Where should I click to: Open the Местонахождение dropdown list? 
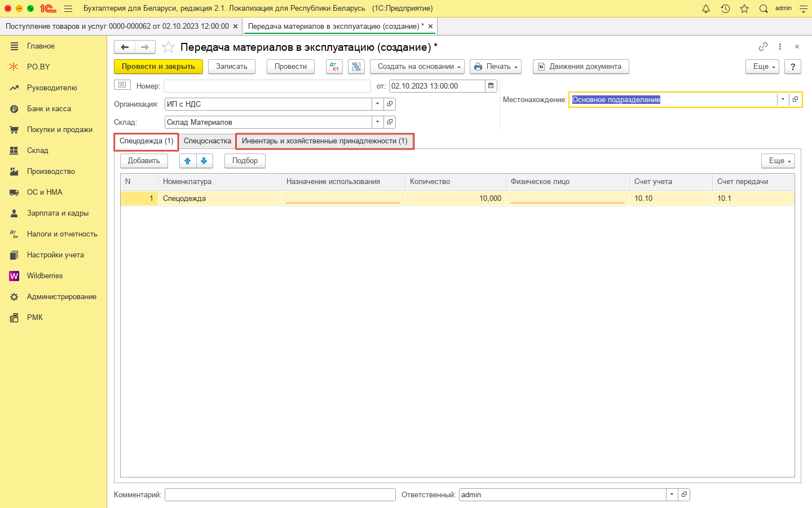point(783,99)
